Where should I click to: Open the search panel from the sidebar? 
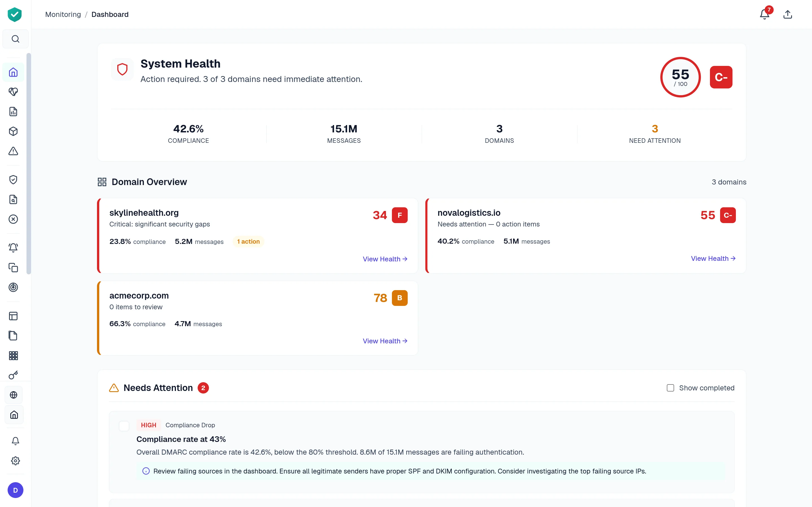tap(16, 39)
